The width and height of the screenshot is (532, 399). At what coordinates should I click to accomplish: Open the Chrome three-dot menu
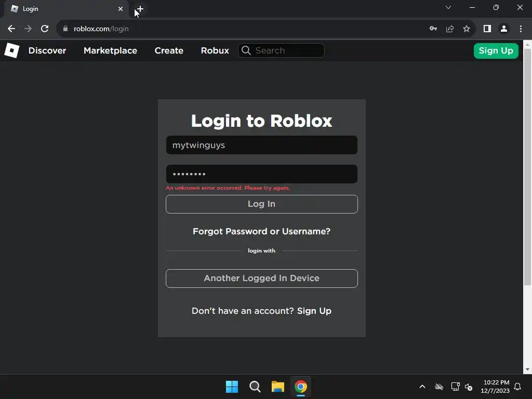point(521,29)
